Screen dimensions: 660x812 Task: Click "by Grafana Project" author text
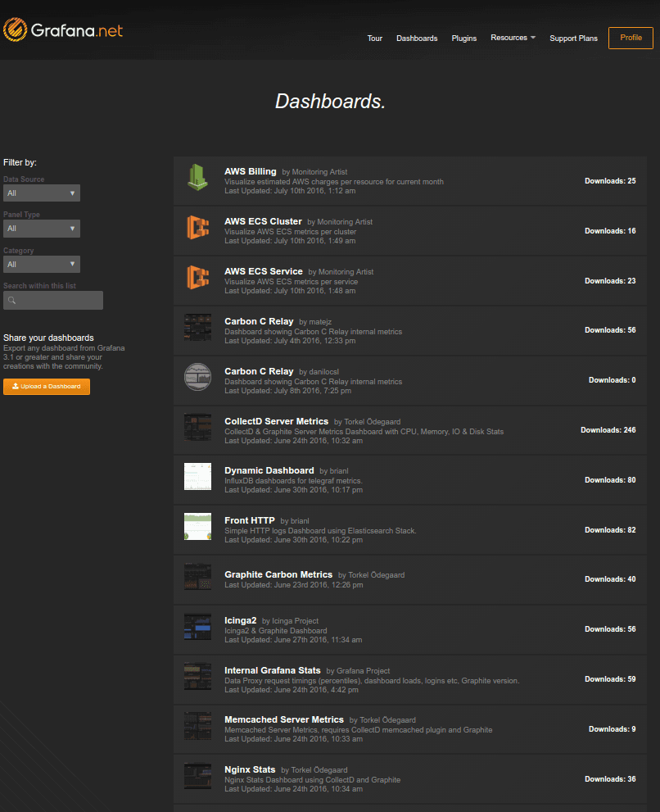(358, 670)
